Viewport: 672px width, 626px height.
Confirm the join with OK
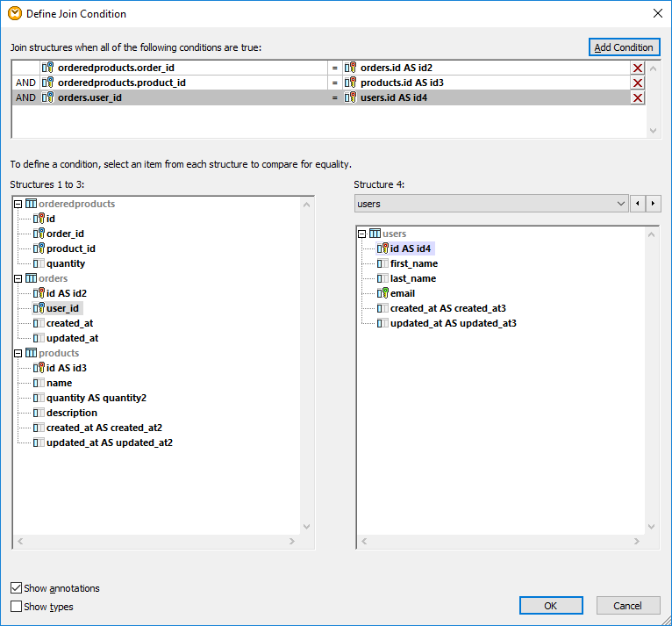[x=550, y=606]
